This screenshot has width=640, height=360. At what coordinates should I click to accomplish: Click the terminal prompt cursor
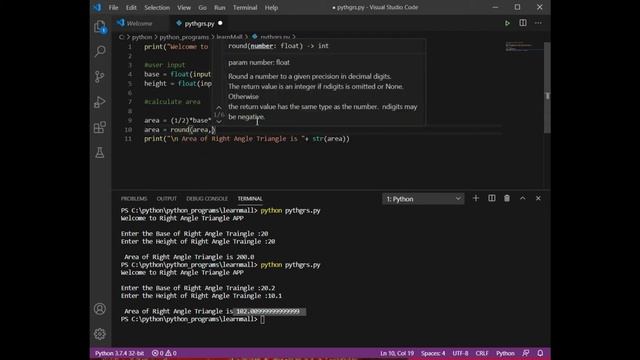click(262, 319)
